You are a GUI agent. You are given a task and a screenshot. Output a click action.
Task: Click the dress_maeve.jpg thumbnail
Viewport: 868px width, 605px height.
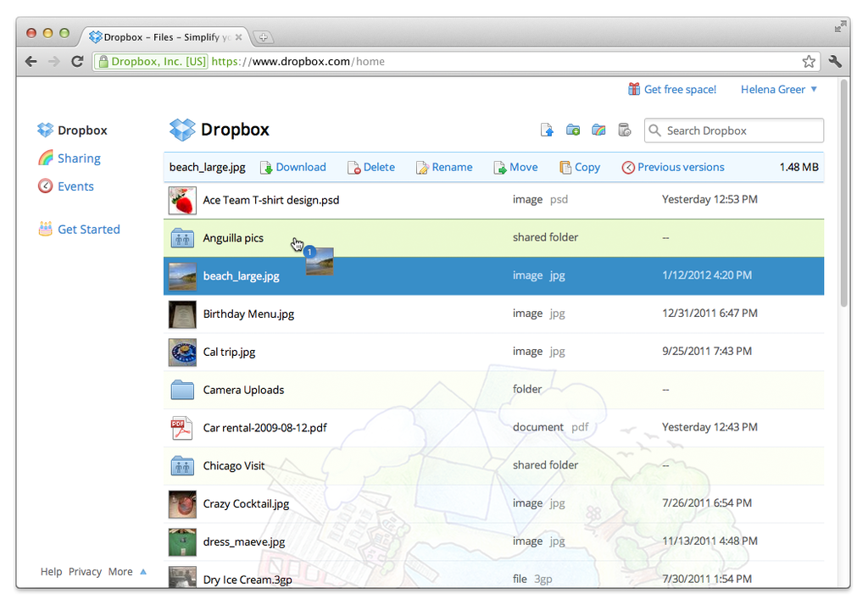182,542
